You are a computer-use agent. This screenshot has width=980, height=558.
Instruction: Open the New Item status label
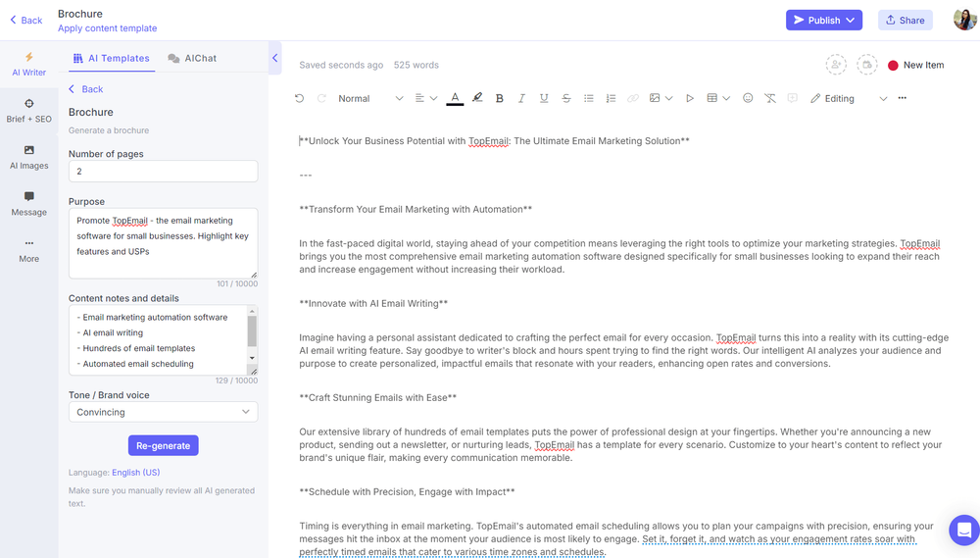pyautogui.click(x=916, y=65)
